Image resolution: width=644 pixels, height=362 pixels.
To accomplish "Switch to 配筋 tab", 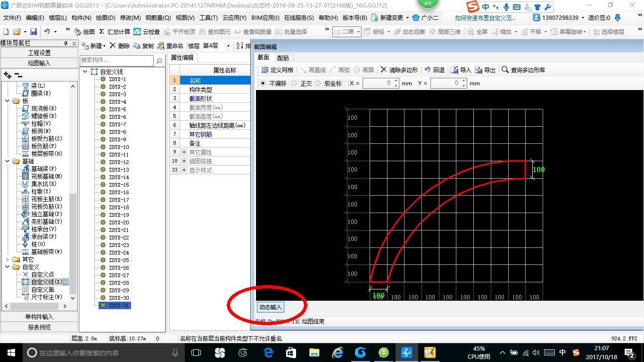I will [x=283, y=58].
